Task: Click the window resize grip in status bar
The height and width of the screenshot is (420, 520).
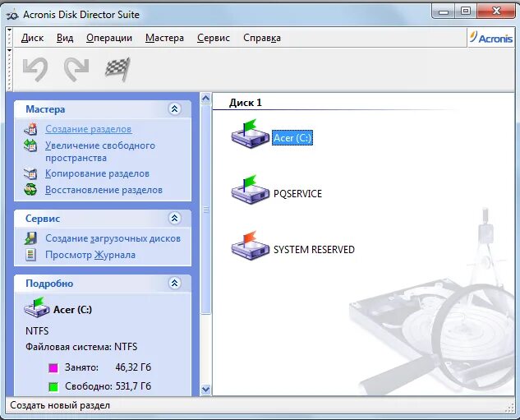Action: 508,408
